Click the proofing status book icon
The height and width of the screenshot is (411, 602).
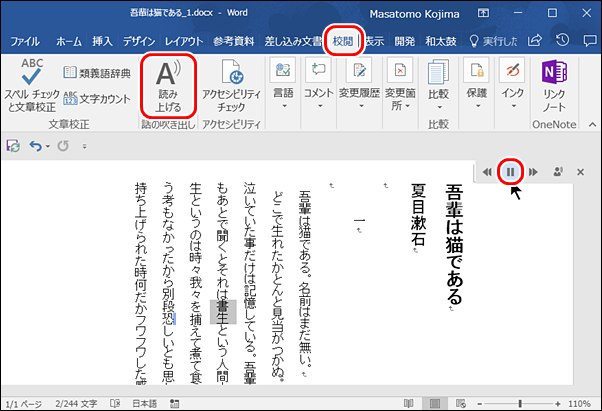click(x=115, y=403)
